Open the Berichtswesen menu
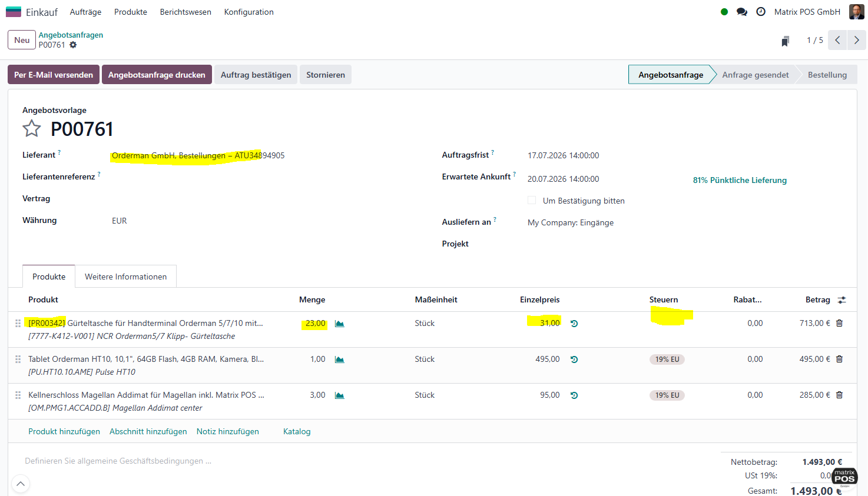The height and width of the screenshot is (496, 868). coord(185,12)
